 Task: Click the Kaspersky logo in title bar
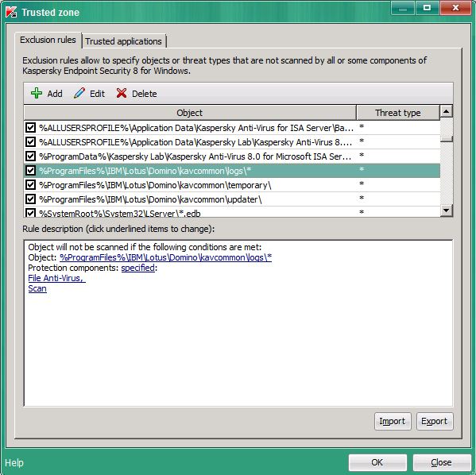coord(11,13)
